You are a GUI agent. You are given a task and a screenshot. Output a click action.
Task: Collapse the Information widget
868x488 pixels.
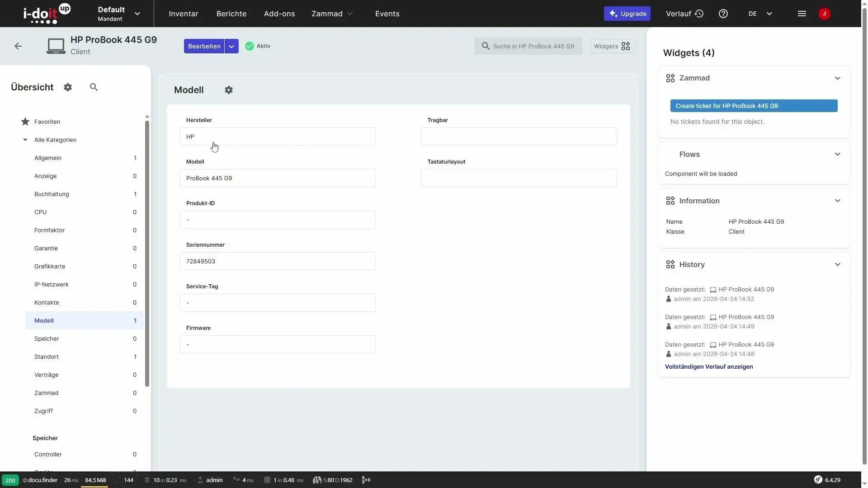click(838, 201)
